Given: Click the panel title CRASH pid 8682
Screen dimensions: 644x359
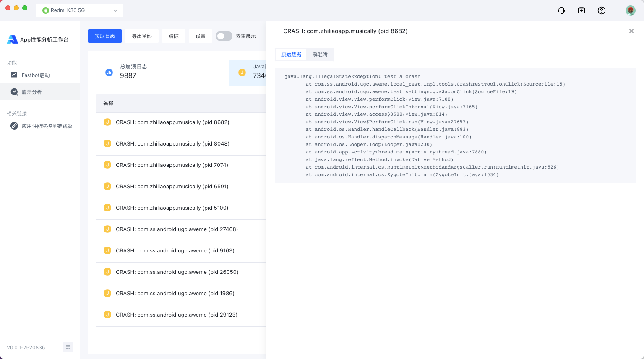Looking at the screenshot, I should (345, 31).
